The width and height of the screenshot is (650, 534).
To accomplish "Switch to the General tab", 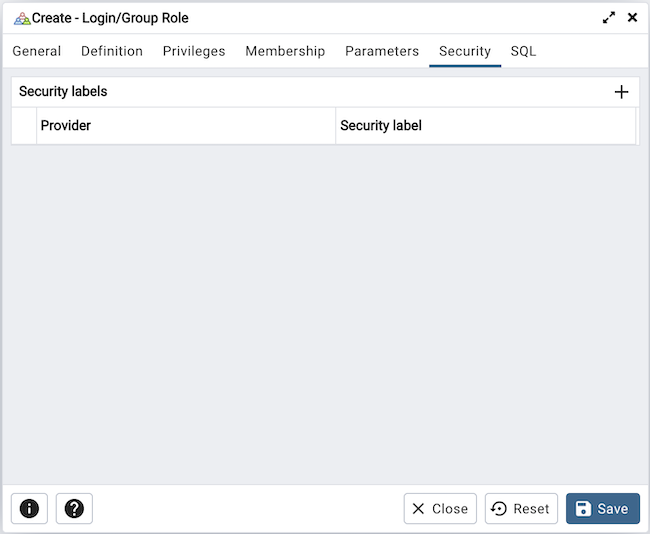I will click(x=37, y=51).
